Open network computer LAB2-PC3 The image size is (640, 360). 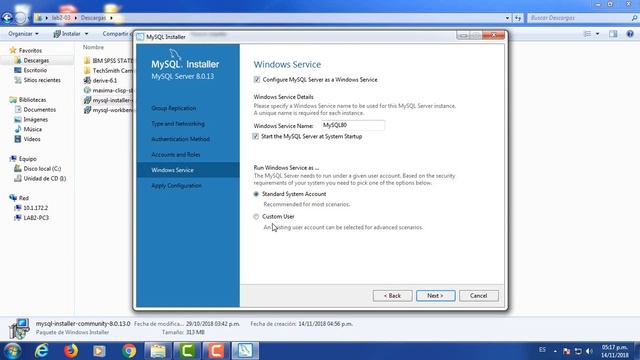tap(36, 218)
